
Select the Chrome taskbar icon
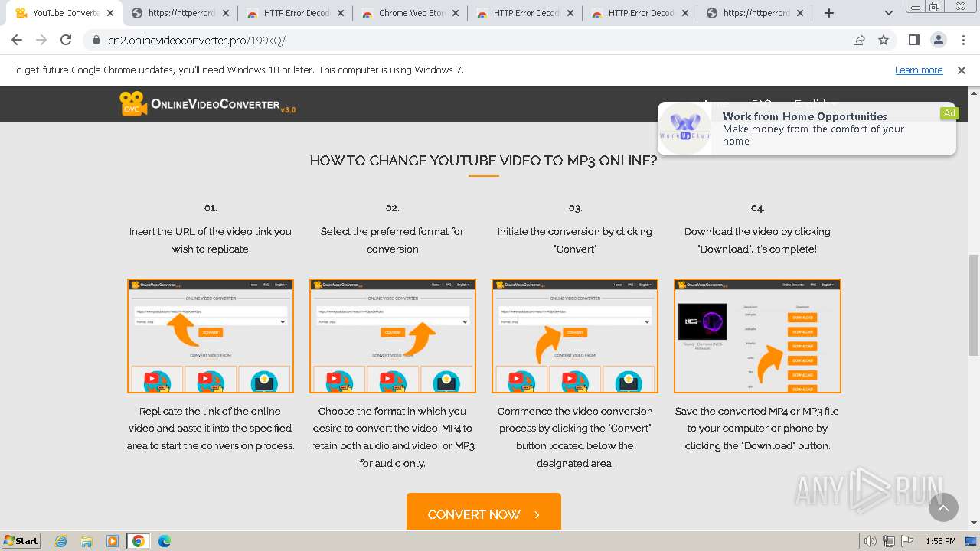click(x=138, y=541)
